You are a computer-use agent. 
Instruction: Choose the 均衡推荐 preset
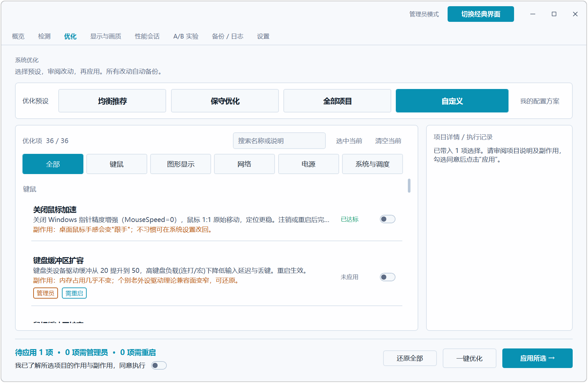pyautogui.click(x=112, y=101)
